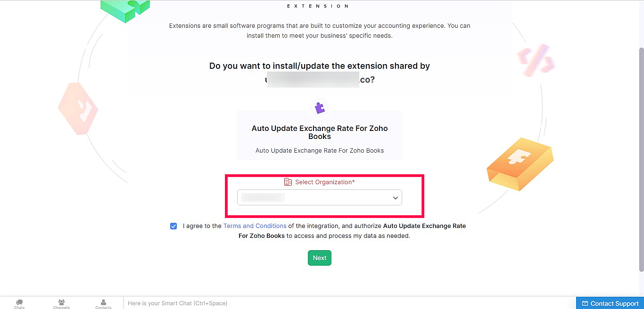The image size is (644, 309).
Task: Click the vertical page scrollbar
Action: coord(641,159)
